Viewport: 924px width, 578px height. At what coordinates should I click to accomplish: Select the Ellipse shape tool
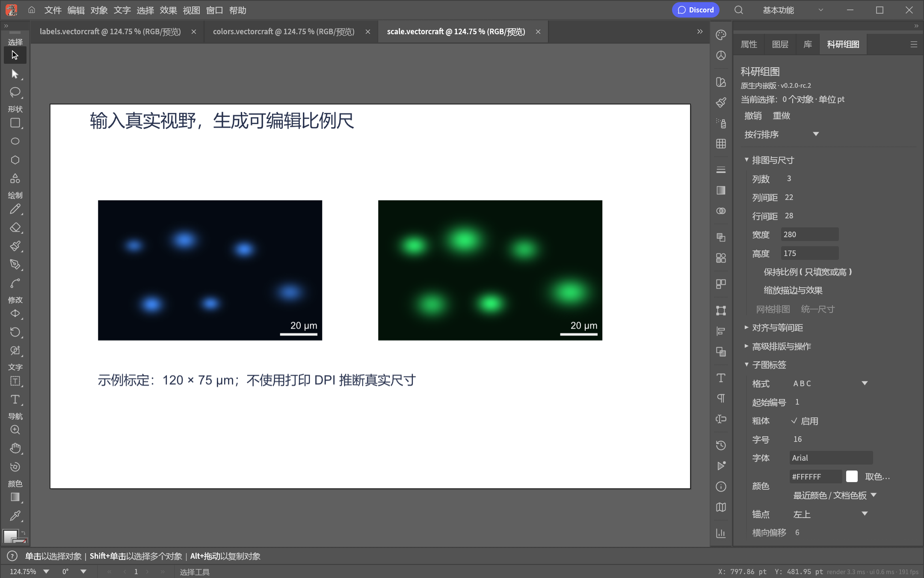coord(15,141)
